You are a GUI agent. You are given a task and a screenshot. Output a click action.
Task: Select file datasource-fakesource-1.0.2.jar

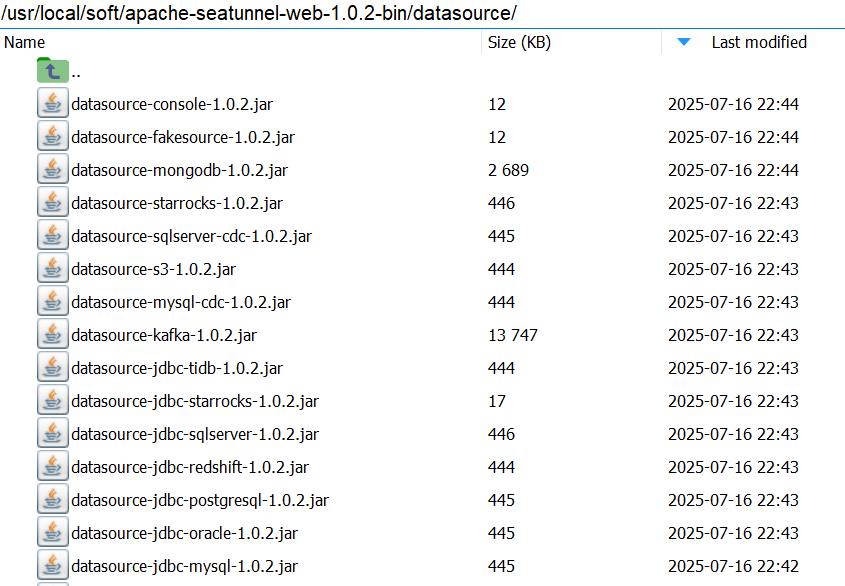click(183, 137)
